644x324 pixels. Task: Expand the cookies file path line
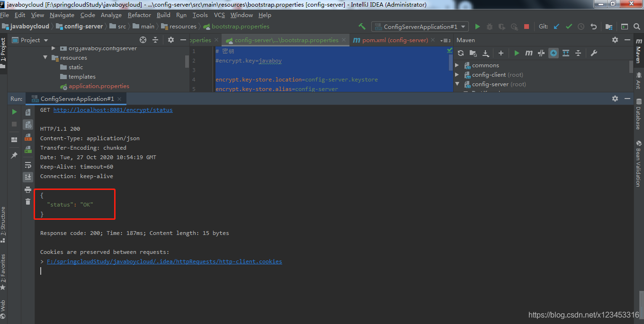(x=43, y=261)
